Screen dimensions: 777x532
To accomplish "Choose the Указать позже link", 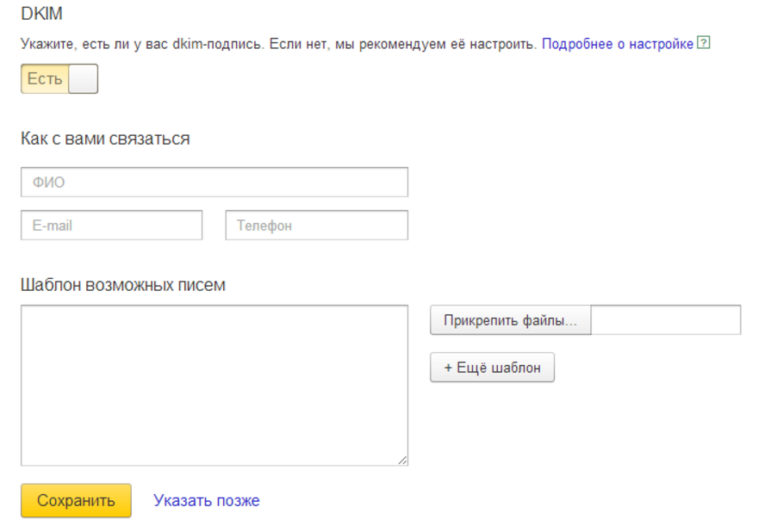I will [x=207, y=500].
